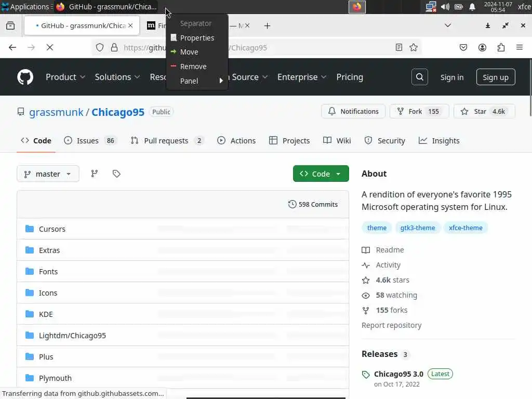
Task: Open the Security tab
Action: pyautogui.click(x=385, y=140)
